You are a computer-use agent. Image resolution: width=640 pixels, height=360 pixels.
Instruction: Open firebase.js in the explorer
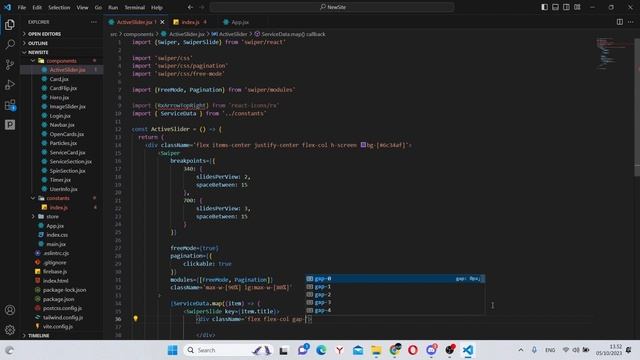click(x=55, y=271)
